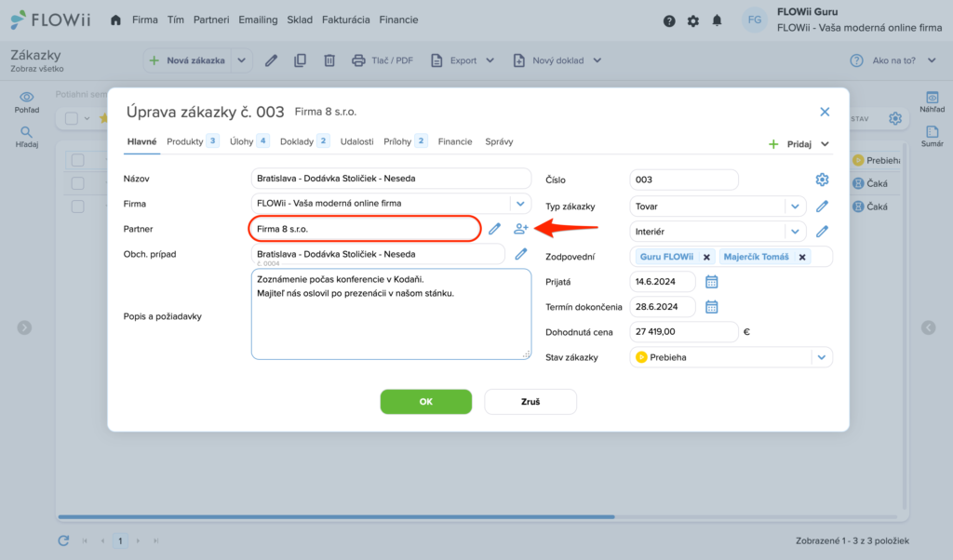Viewport: 953px width, 560px height.
Task: Open notifications bell icon
Action: pyautogui.click(x=718, y=20)
